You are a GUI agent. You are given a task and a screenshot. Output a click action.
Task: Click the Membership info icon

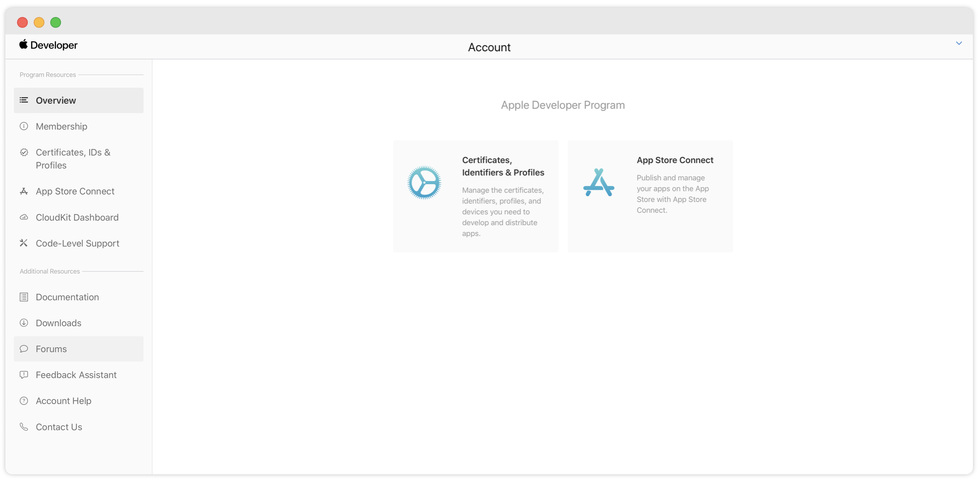click(24, 126)
